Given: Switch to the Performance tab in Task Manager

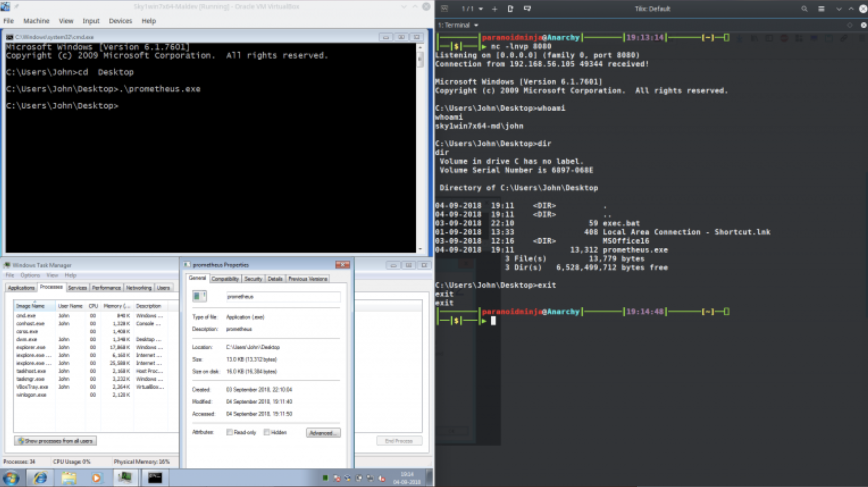Looking at the screenshot, I should pos(106,287).
